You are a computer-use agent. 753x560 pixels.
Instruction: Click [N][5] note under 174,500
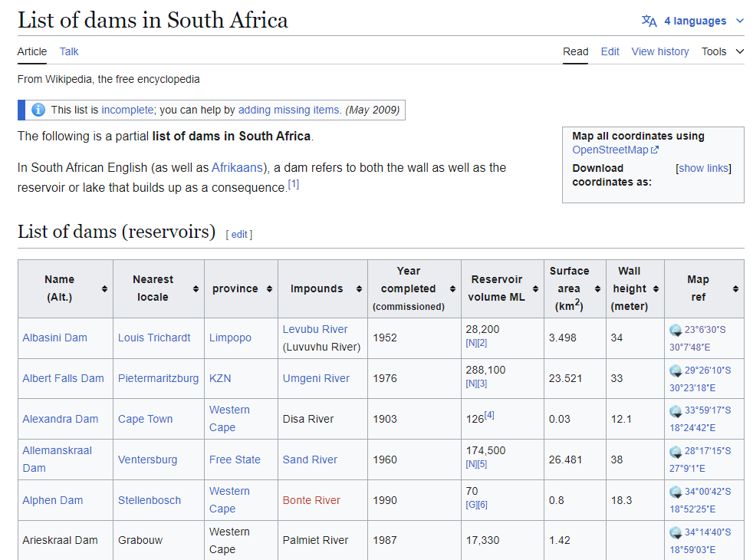(x=476, y=464)
